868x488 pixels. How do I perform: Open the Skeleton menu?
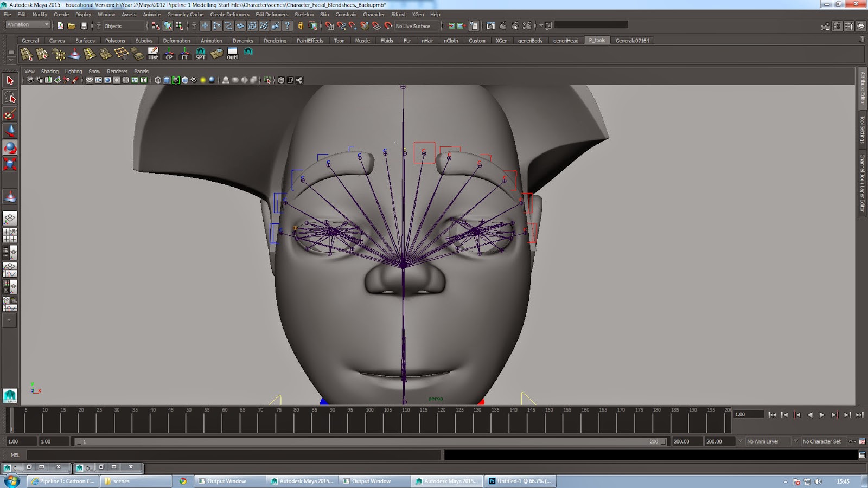[x=304, y=15]
